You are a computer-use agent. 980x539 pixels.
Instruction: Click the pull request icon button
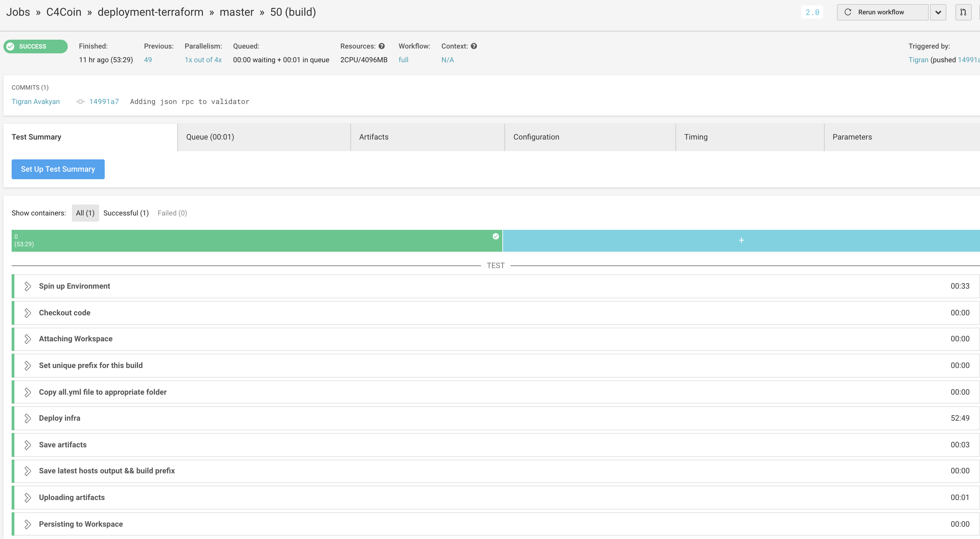pos(963,12)
